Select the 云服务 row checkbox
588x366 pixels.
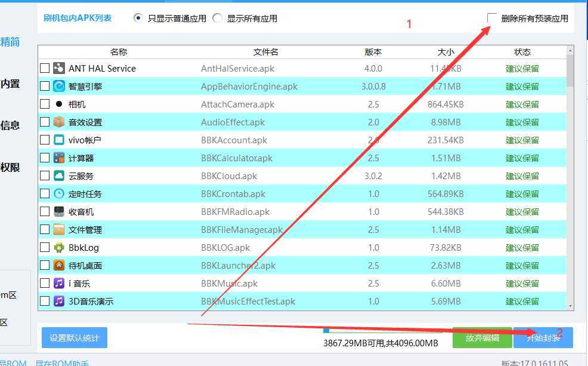coord(45,176)
